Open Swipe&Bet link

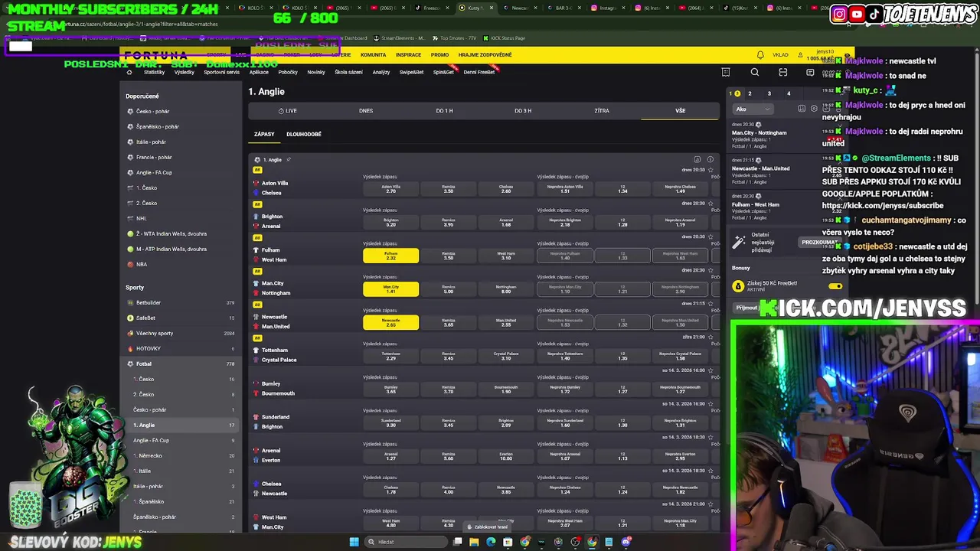pyautogui.click(x=411, y=72)
